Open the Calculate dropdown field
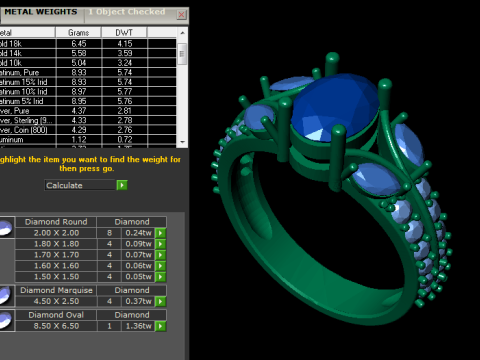This screenshot has height=360, width=480. click(x=80, y=185)
